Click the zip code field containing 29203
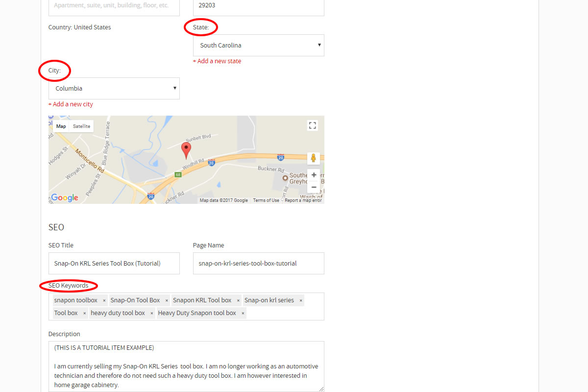The height and width of the screenshot is (392, 588). point(259,8)
